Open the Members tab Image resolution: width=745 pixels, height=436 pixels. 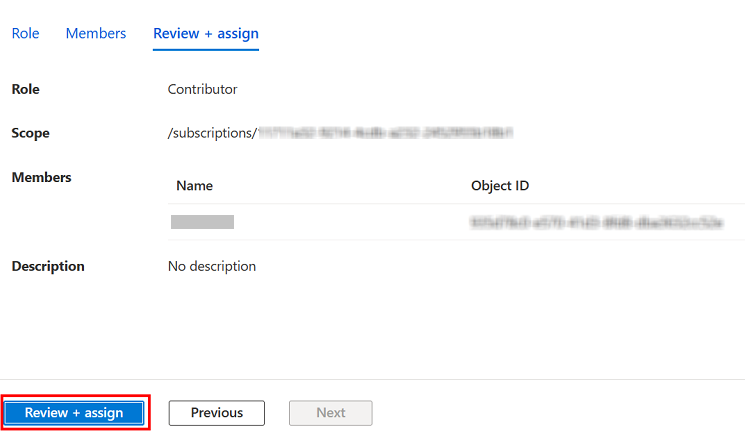96,33
